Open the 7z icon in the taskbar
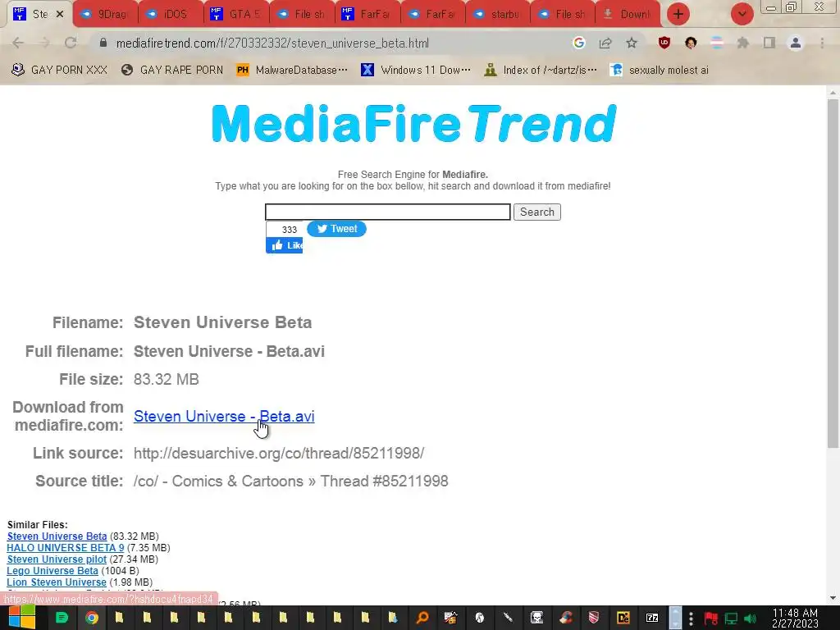Image resolution: width=840 pixels, height=630 pixels. tap(652, 618)
